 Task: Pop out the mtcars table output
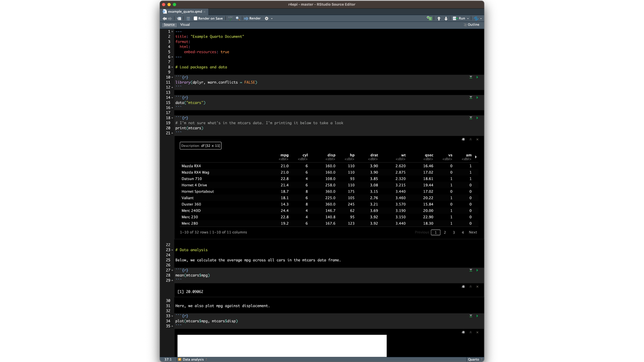coord(463,139)
